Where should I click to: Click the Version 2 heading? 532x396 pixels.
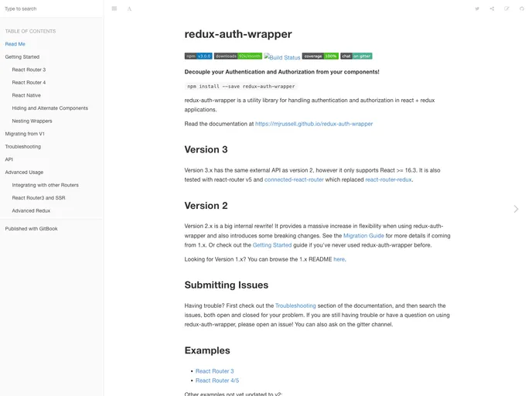(206, 206)
